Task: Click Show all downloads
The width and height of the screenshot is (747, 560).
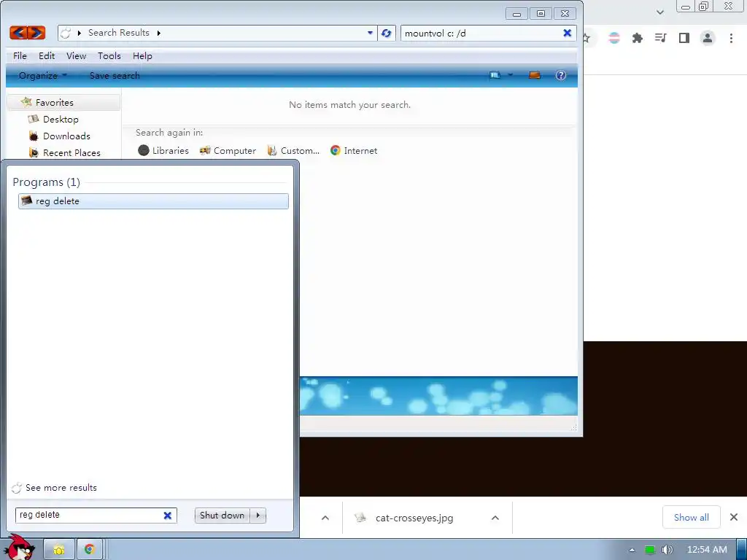Action: point(692,517)
